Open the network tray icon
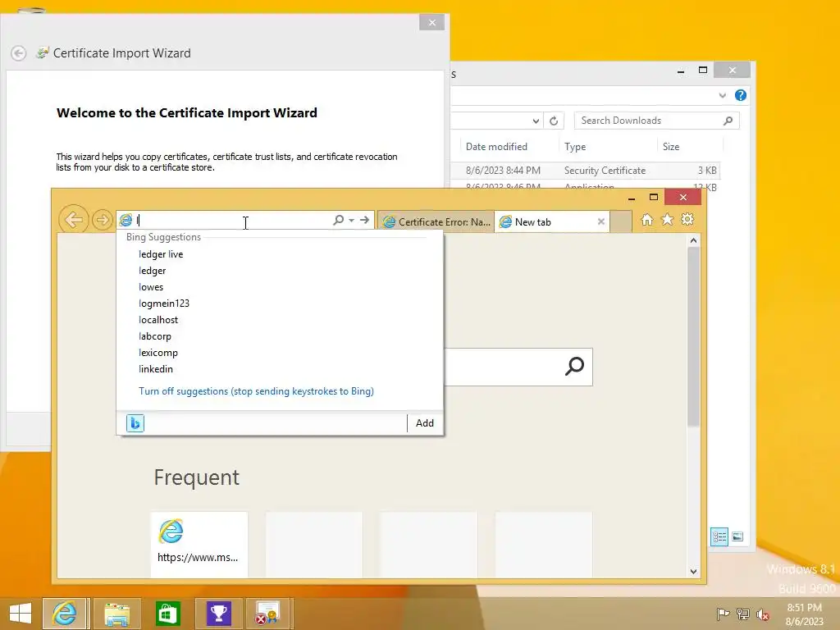 [x=743, y=614]
